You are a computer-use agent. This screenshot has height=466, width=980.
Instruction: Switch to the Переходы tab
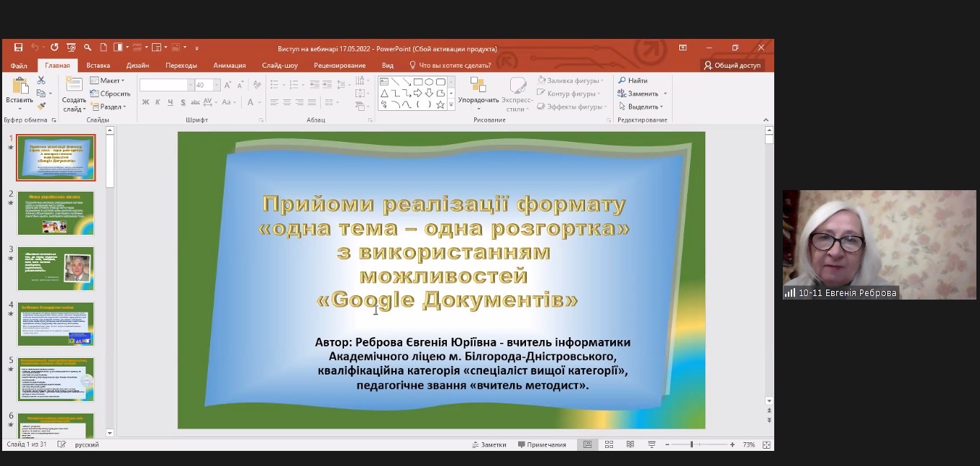[181, 66]
